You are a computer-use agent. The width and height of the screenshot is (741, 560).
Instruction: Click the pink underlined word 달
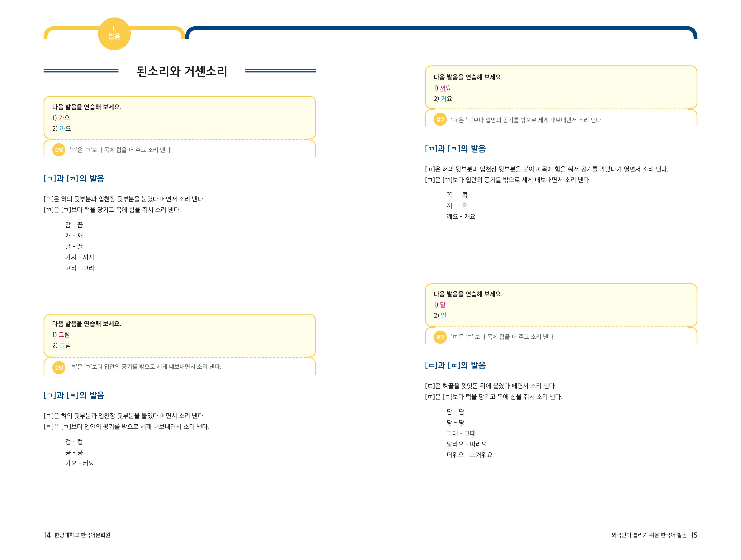tap(442, 305)
